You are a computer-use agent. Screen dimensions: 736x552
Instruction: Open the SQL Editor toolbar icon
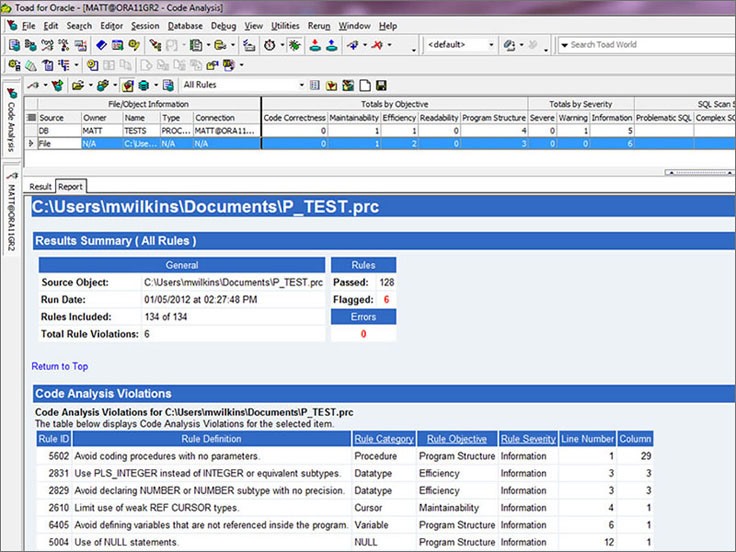(15, 45)
